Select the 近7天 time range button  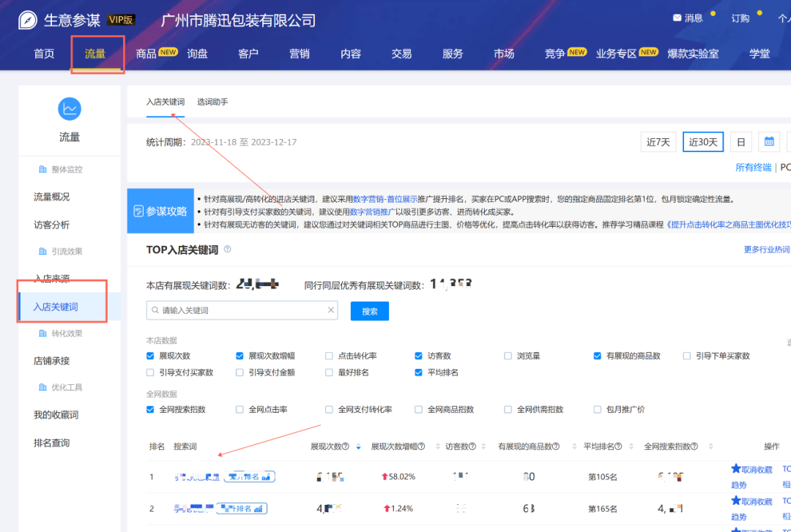pyautogui.click(x=658, y=142)
